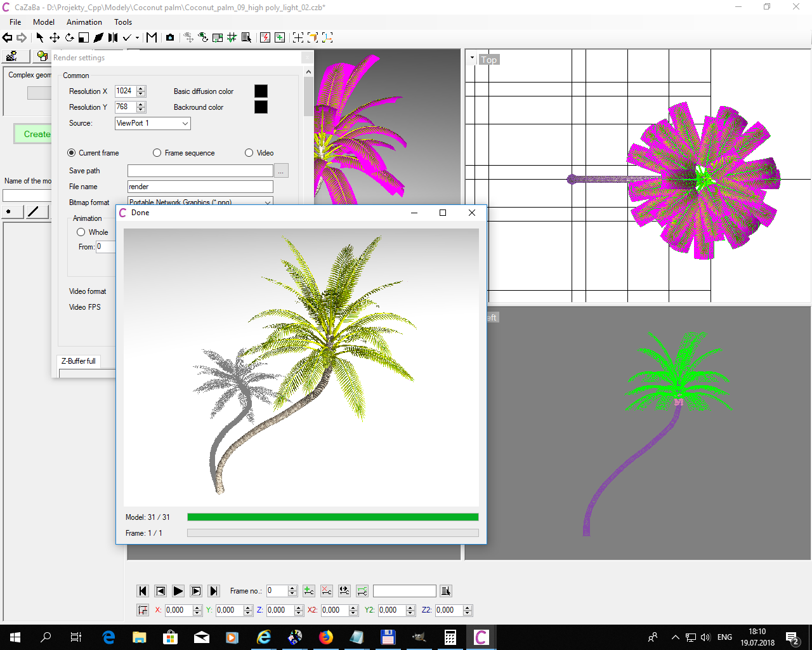Choose the Video render option
The width and height of the screenshot is (812, 650).
point(249,153)
